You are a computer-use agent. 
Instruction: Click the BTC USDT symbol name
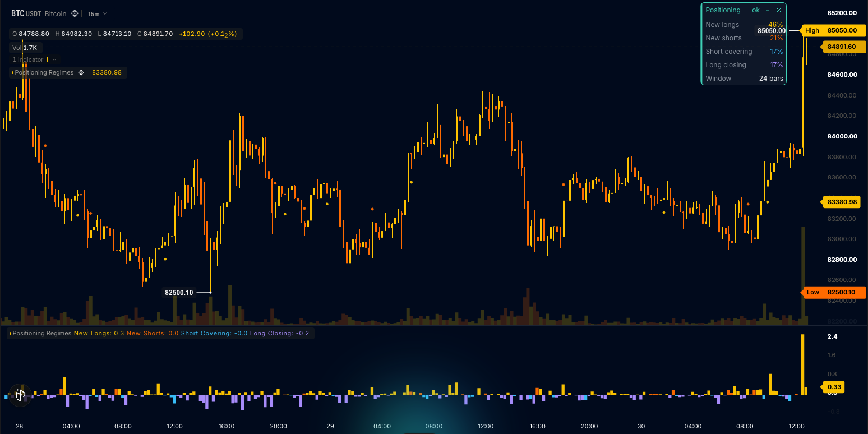click(25, 13)
